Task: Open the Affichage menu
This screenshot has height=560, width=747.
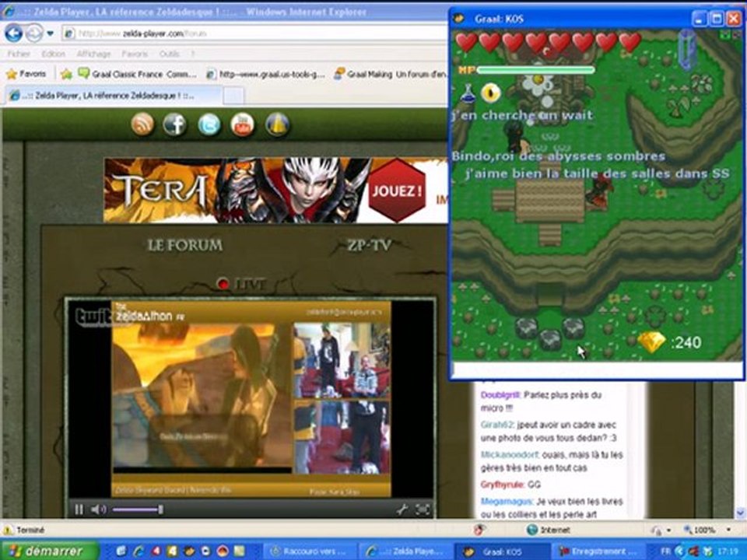Action: pyautogui.click(x=93, y=54)
